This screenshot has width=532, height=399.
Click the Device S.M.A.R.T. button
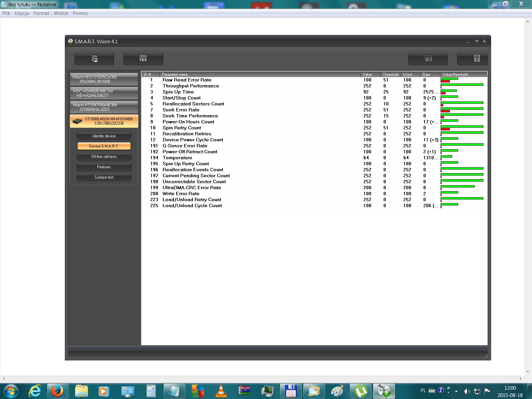104,146
